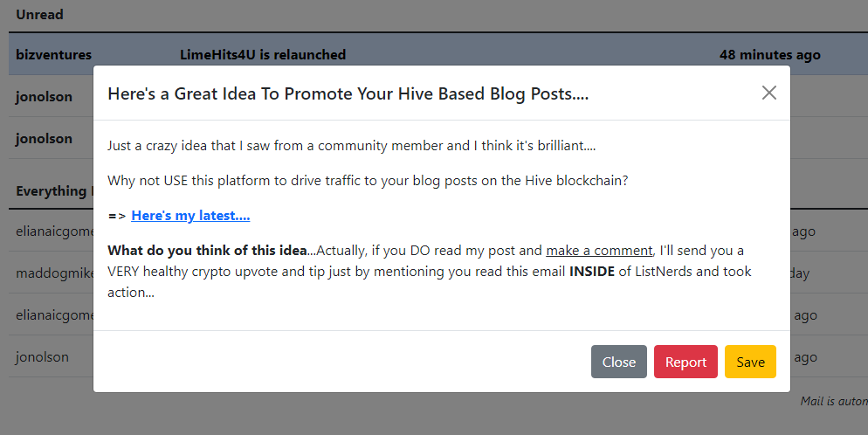
Task: Click the "Mail is auto" footer note
Action: [834, 401]
